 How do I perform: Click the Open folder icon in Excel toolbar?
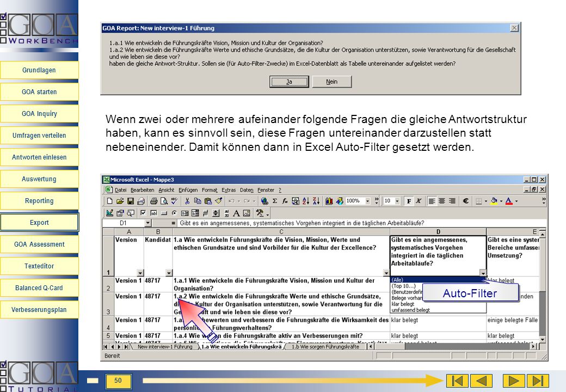point(120,201)
